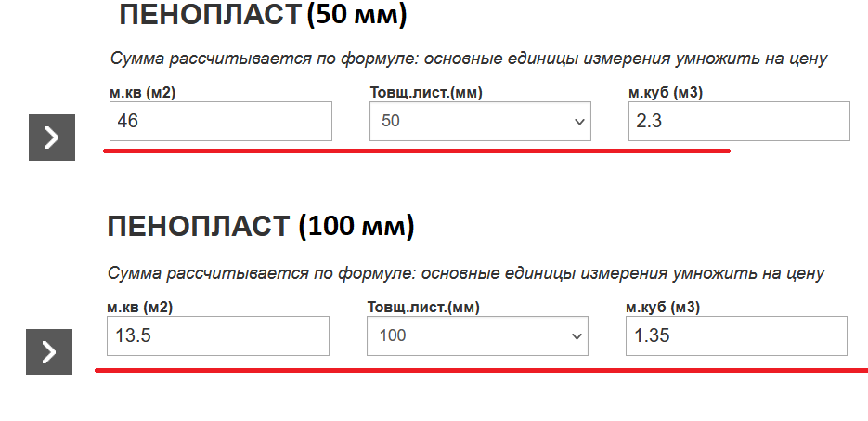The height and width of the screenshot is (421, 868).
Task: Open the thickness dropdown set to 100
Action: [478, 336]
